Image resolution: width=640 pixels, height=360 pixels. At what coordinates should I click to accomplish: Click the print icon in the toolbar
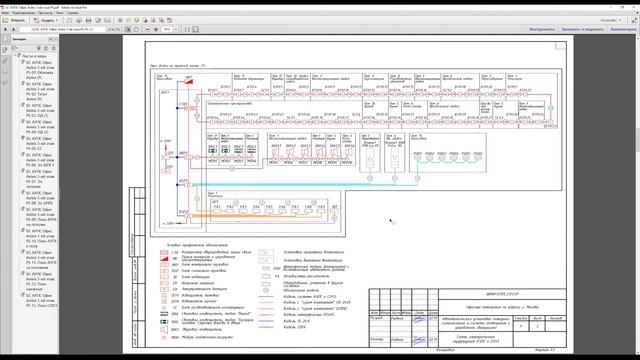click(89, 20)
